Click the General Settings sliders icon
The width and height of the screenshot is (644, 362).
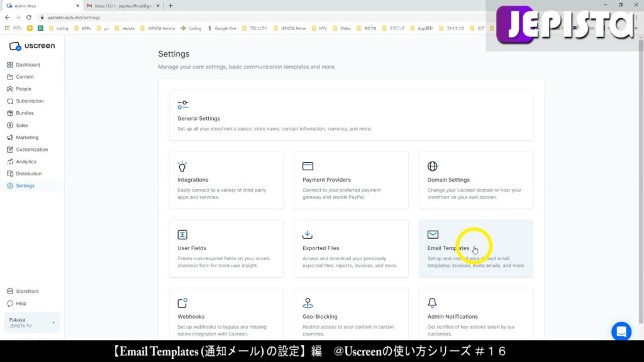(183, 105)
